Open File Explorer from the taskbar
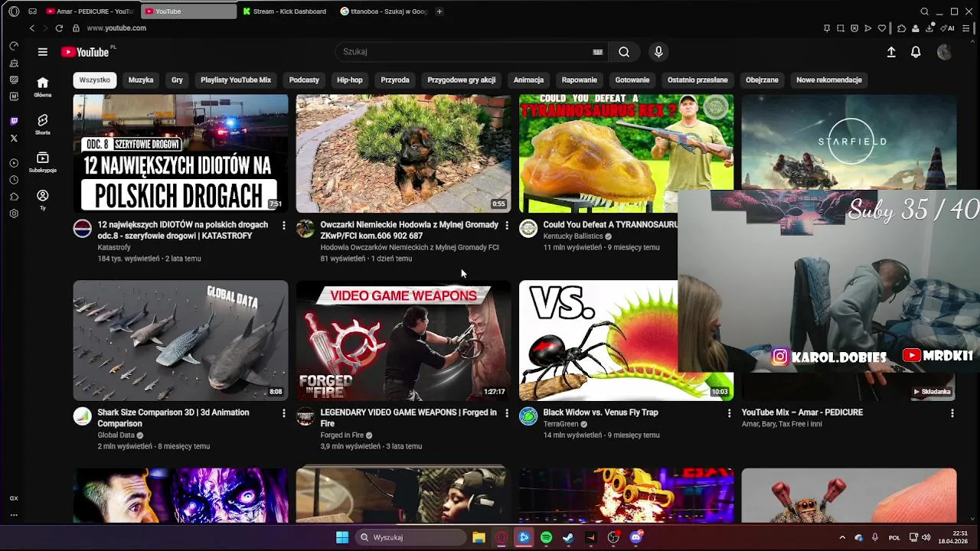Screen dimensions: 980x551 pos(479,537)
